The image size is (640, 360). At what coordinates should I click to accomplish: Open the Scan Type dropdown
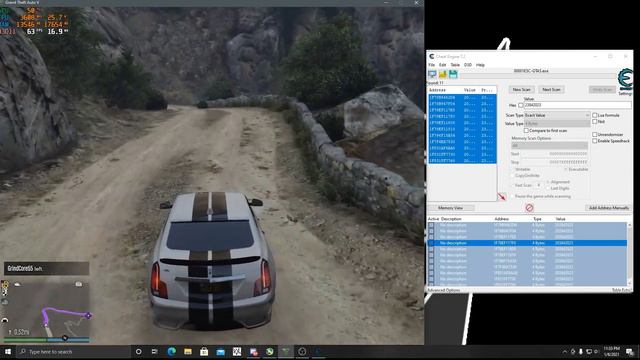coord(557,116)
